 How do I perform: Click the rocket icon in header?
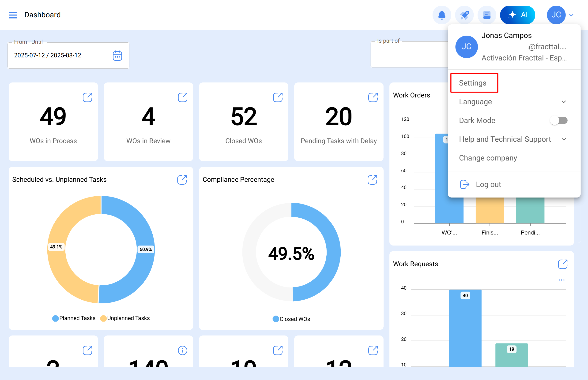click(x=464, y=15)
